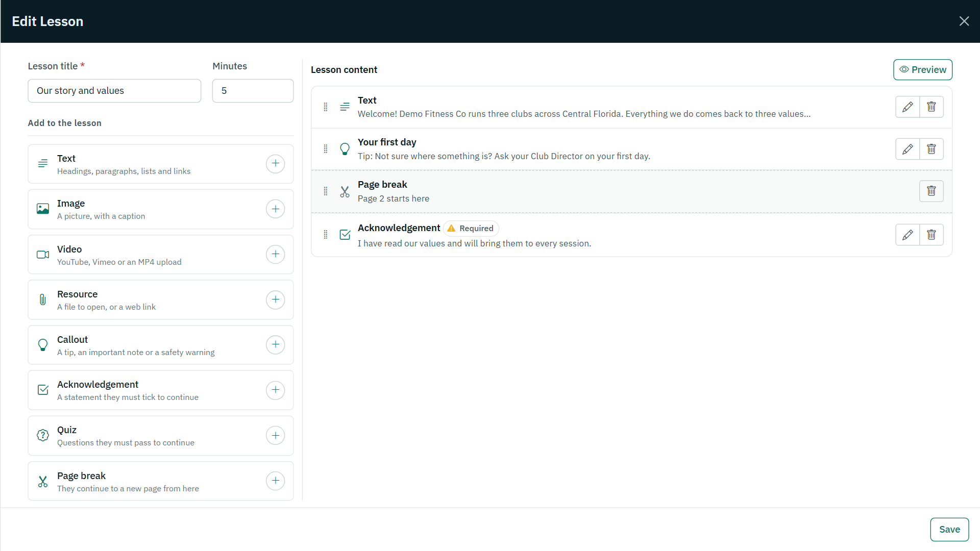This screenshot has width=980, height=551.
Task: Save the lesson
Action: click(949, 530)
